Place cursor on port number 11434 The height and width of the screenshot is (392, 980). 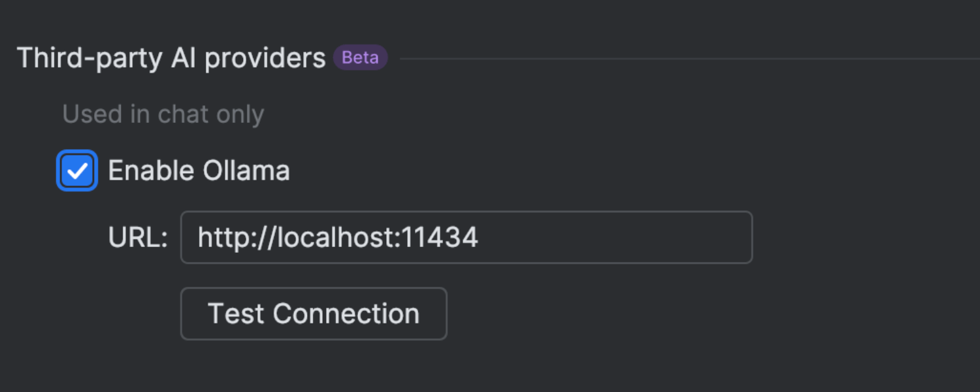(x=440, y=238)
